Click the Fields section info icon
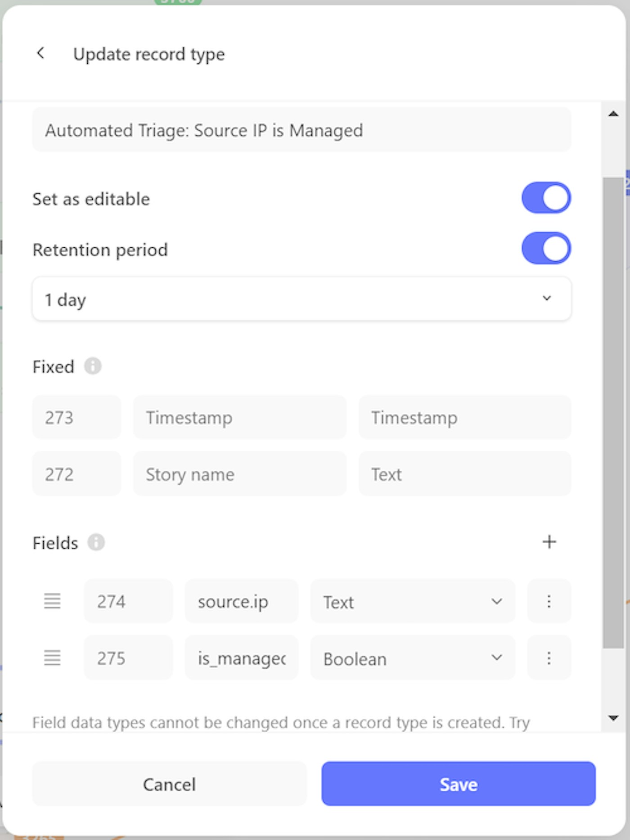 click(96, 542)
